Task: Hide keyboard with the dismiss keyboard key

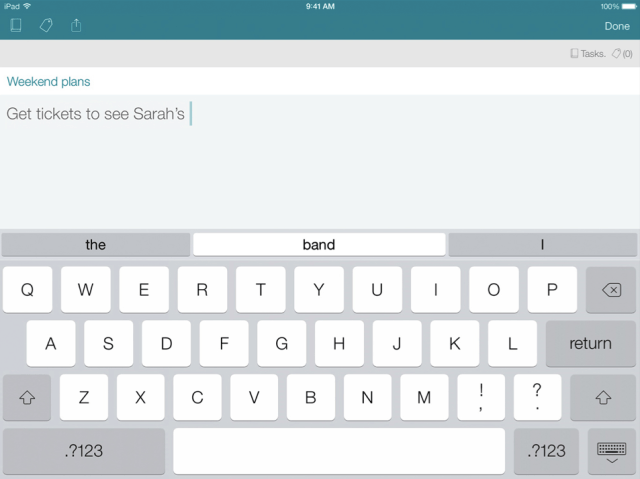Action: tap(611, 452)
